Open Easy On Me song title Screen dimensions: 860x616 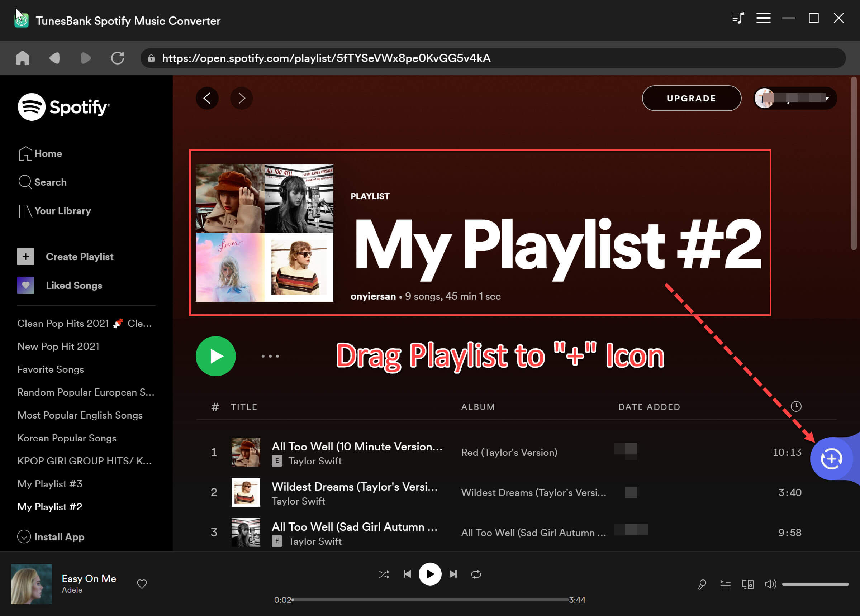(89, 578)
